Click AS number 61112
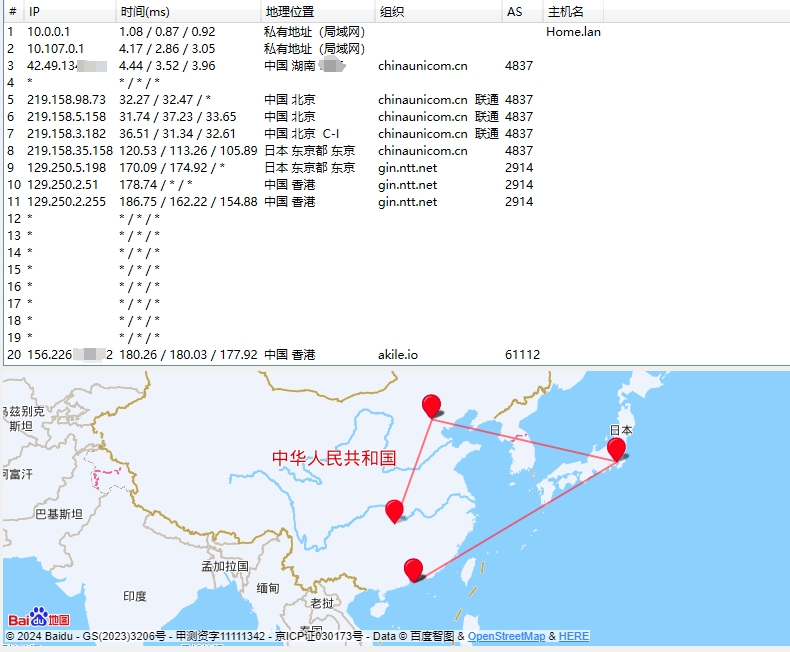Screen dimensions: 790x652 tap(522, 355)
